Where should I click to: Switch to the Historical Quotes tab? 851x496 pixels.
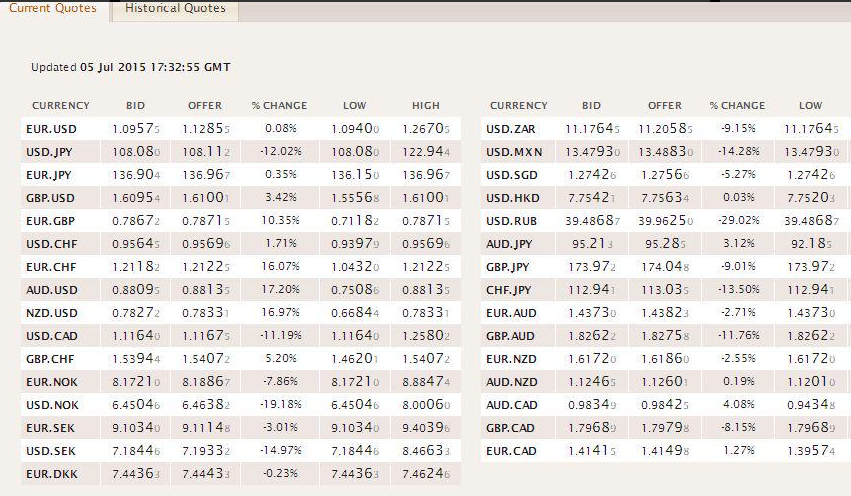(x=175, y=9)
